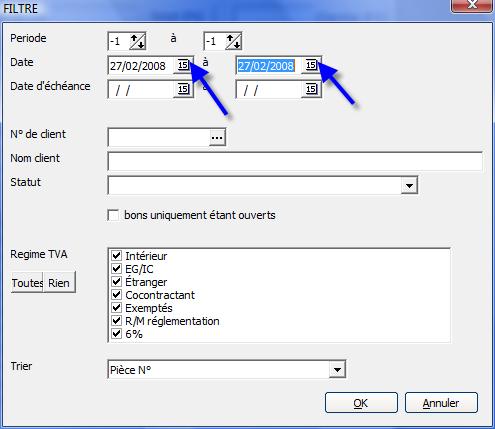The width and height of the screenshot is (495, 429).
Task: Click the second Periode spinner arrows
Action: click(x=233, y=41)
